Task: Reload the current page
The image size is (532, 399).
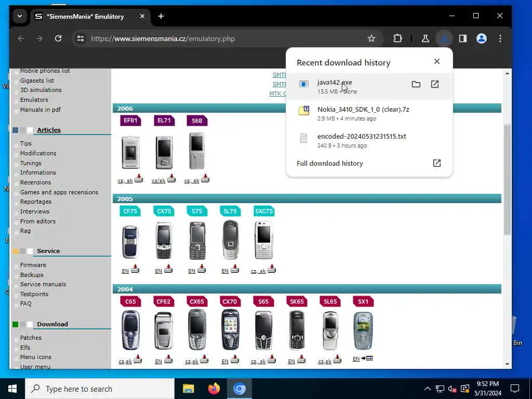Action: tap(58, 38)
